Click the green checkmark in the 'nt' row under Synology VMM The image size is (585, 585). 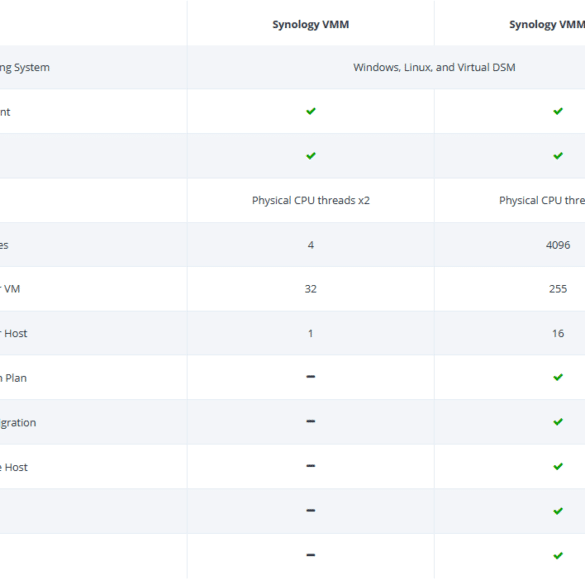(x=310, y=111)
